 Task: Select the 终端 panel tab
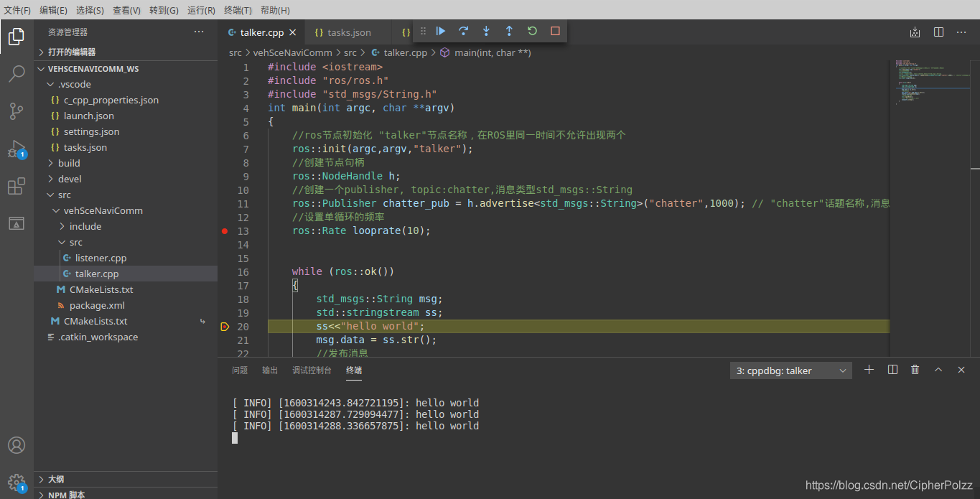[x=354, y=370]
